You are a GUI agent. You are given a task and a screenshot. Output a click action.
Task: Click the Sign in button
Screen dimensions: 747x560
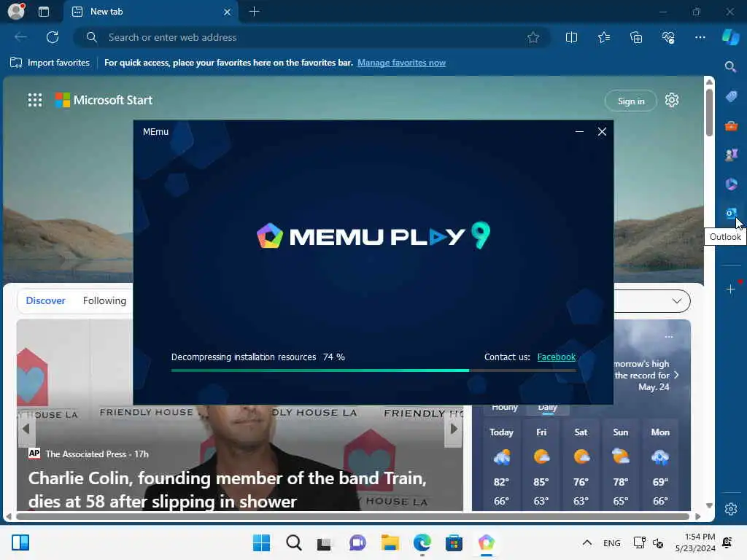click(631, 101)
